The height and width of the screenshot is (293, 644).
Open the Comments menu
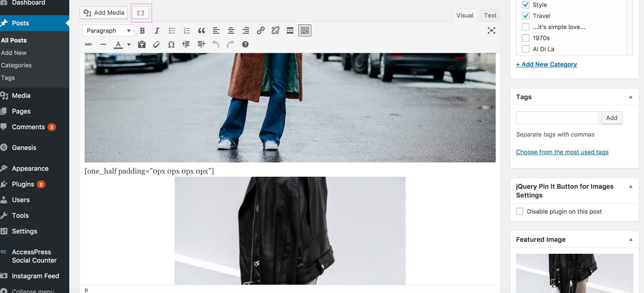point(34,127)
